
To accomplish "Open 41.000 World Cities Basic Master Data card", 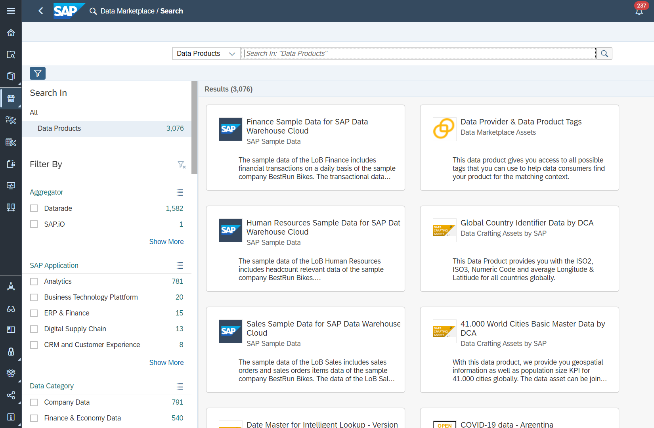I will [520, 350].
